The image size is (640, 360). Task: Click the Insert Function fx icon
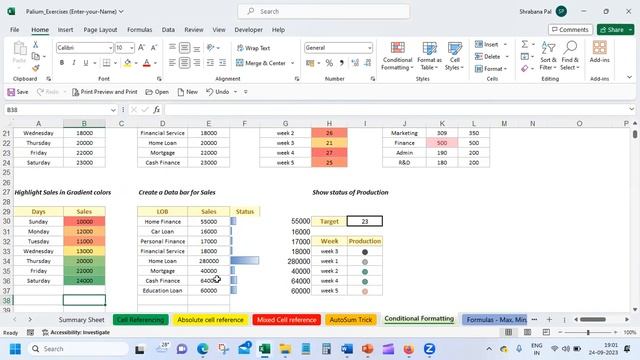click(157, 109)
